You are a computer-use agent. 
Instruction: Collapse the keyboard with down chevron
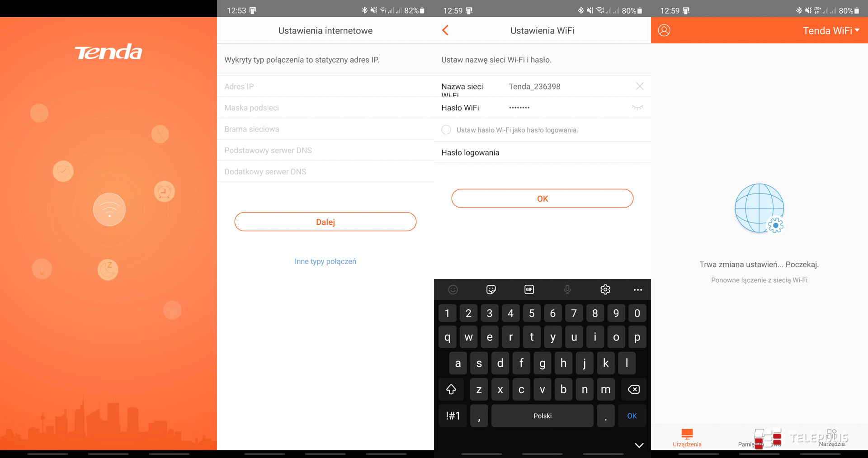pyautogui.click(x=639, y=445)
